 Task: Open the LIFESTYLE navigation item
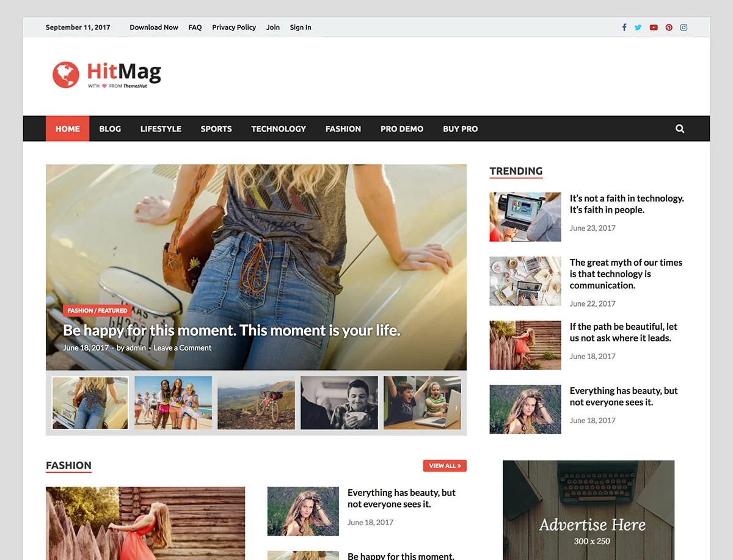tap(161, 128)
